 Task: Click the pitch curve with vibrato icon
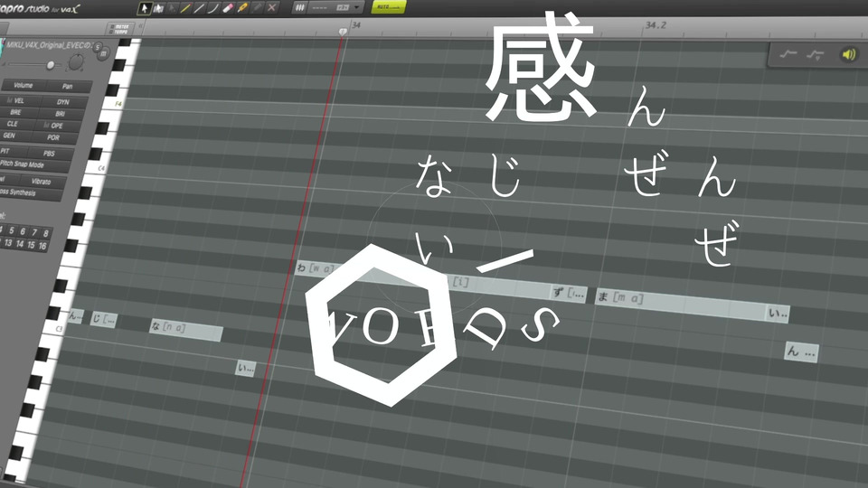(x=815, y=54)
